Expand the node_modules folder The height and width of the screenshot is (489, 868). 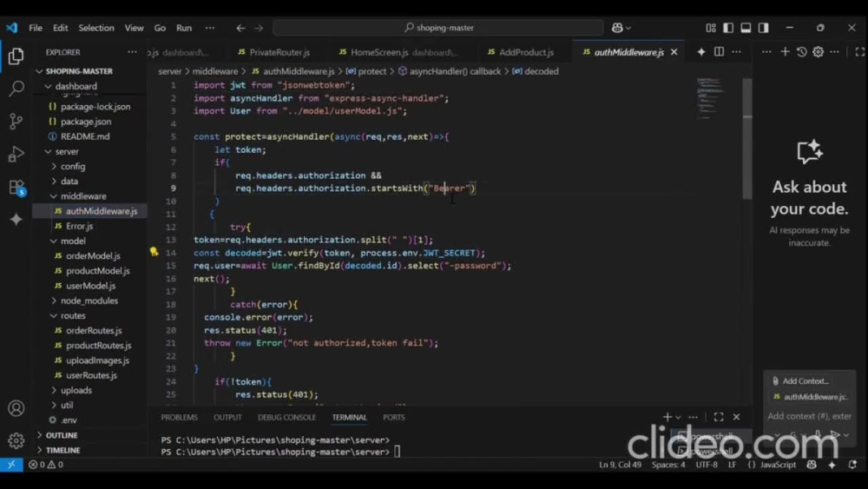point(89,301)
